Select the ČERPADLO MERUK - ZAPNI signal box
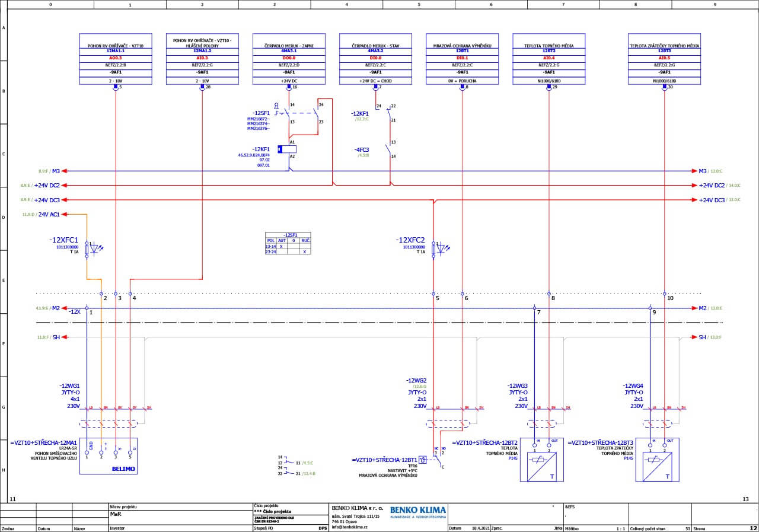The width and height of the screenshot is (759, 532). point(289,59)
